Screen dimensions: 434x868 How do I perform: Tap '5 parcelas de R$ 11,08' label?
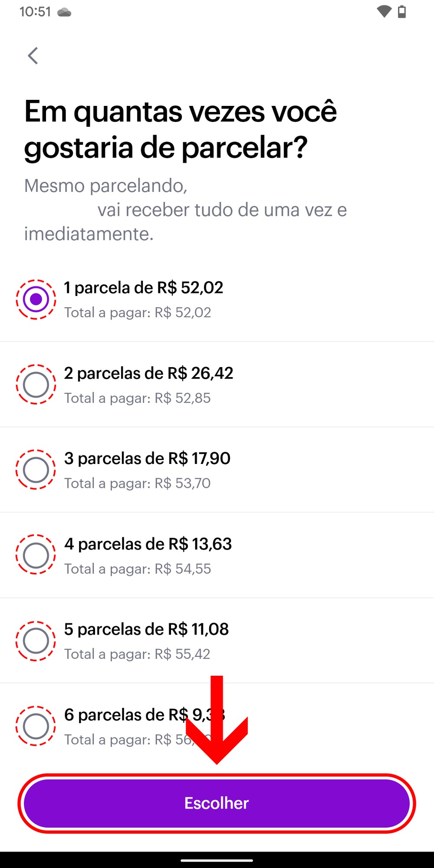[x=146, y=629]
